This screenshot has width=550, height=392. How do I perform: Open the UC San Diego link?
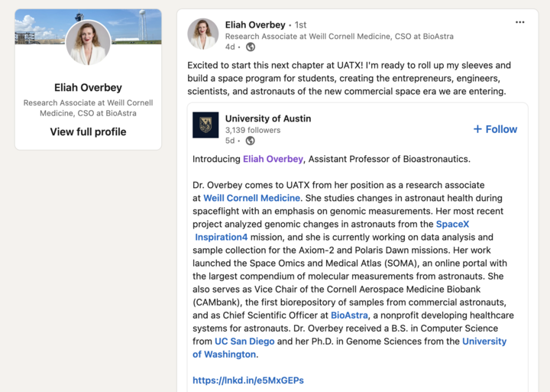coord(244,341)
